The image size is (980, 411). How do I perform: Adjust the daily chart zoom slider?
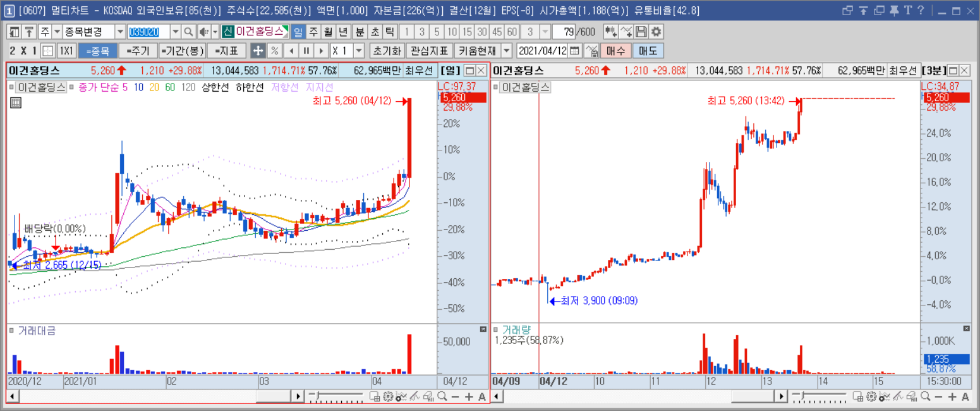click(x=336, y=396)
